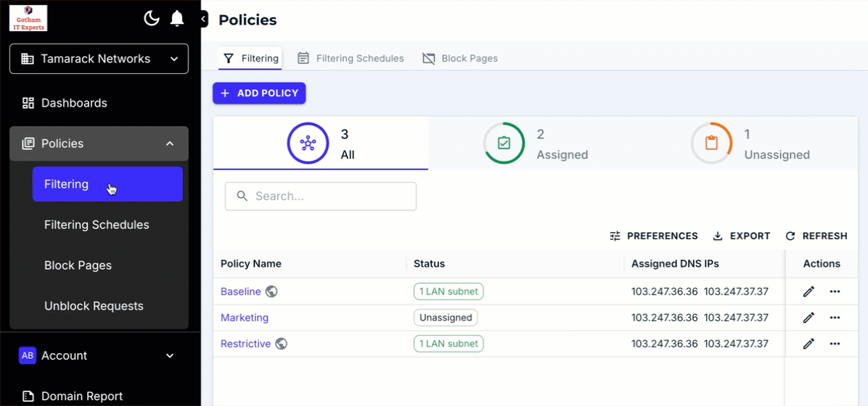Viewport: 868px width, 406px height.
Task: Click the Assigned clipboard-check circle icon
Action: (x=504, y=144)
